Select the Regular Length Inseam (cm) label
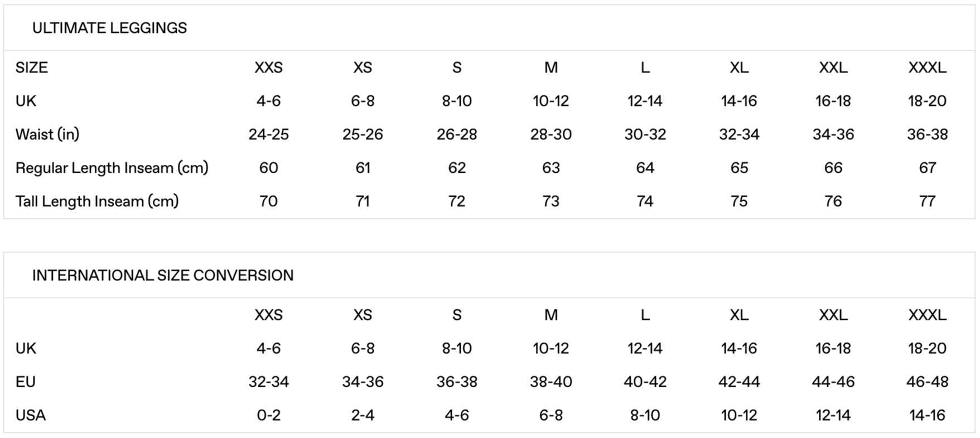This screenshot has width=980, height=438. [x=112, y=168]
